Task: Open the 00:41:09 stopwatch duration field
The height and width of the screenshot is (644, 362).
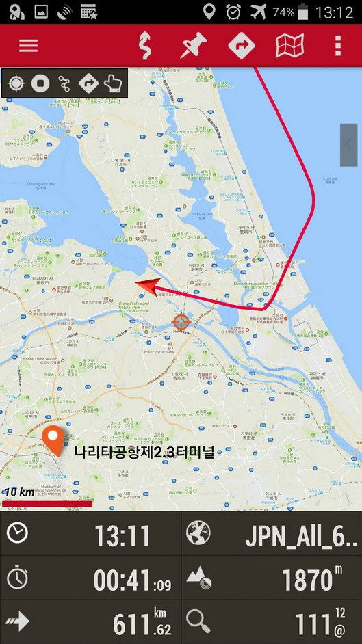Action: click(x=90, y=578)
